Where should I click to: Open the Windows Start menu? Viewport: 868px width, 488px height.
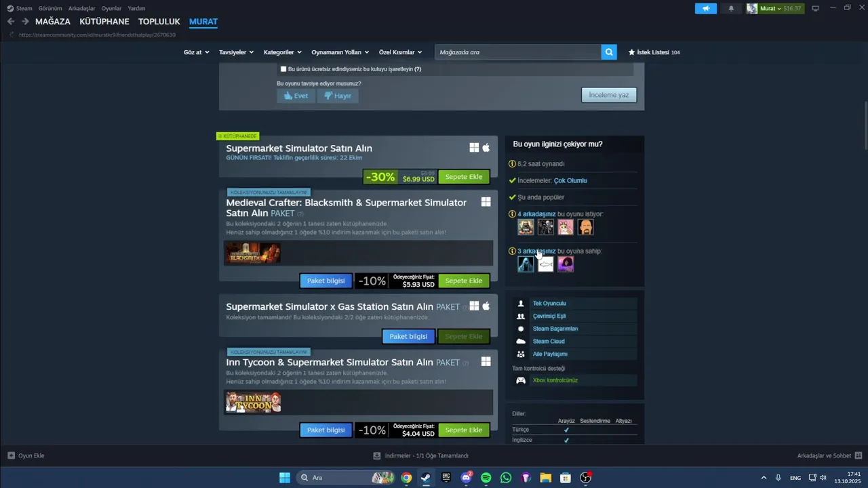point(285,478)
